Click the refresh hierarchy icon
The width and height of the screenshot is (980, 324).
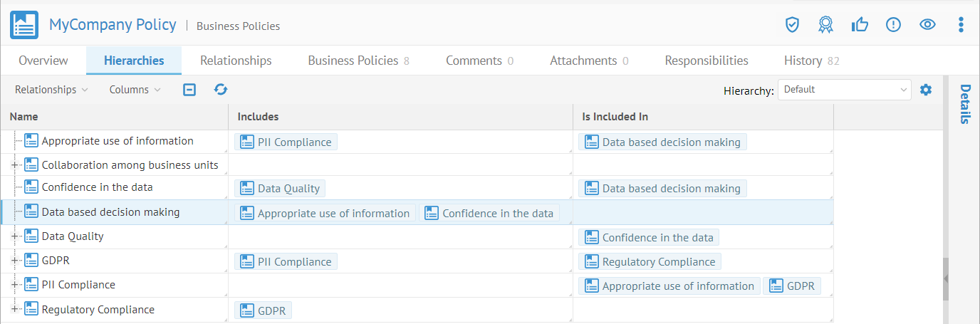221,90
